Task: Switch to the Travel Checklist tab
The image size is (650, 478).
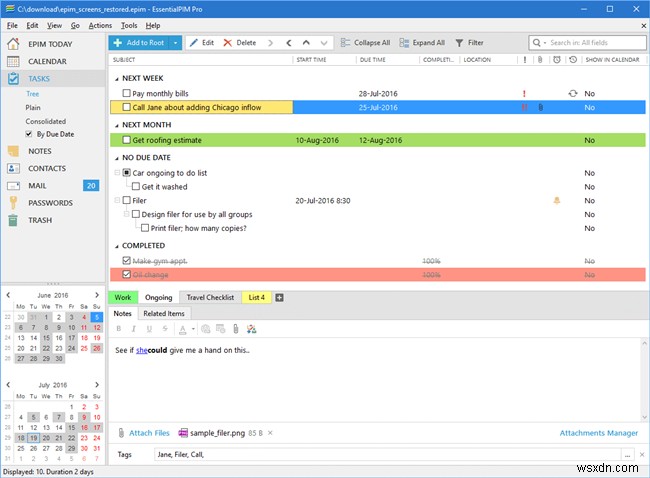Action: click(x=210, y=297)
